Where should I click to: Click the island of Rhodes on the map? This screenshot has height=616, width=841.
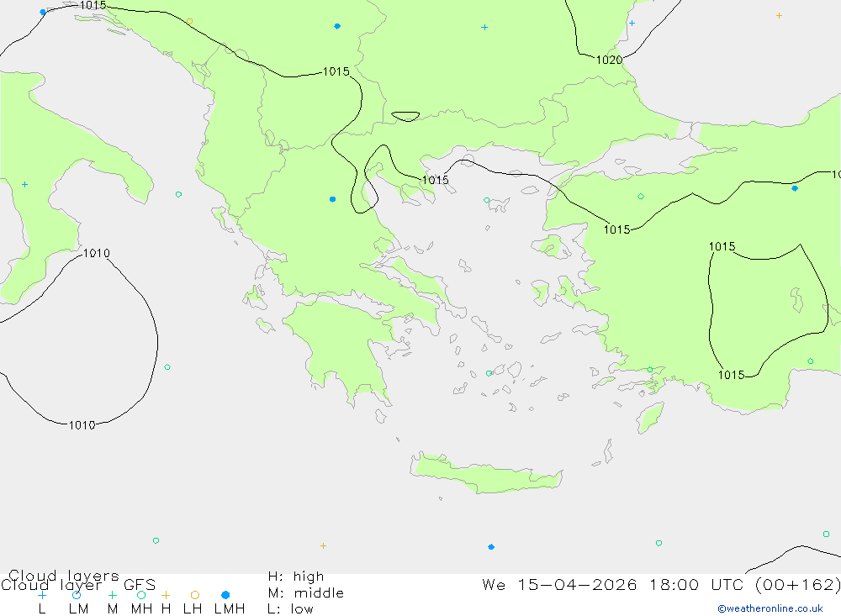tap(650, 418)
